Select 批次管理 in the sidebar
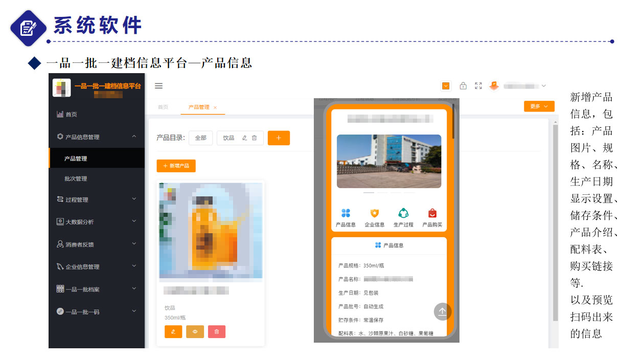The image size is (644, 358). [76, 178]
